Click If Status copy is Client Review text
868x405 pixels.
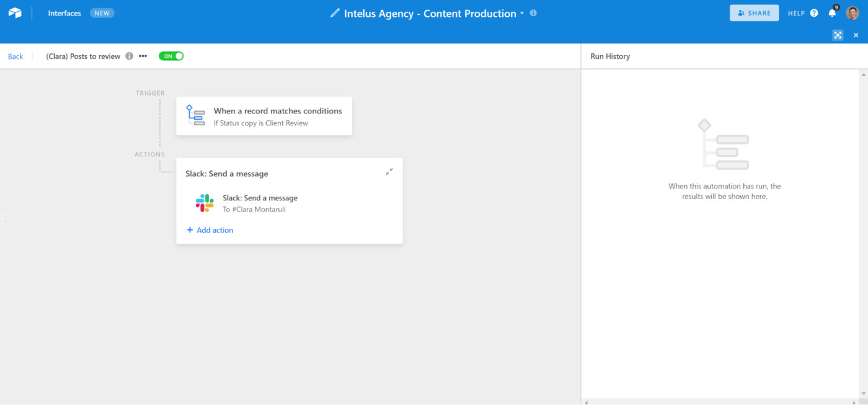coord(261,123)
